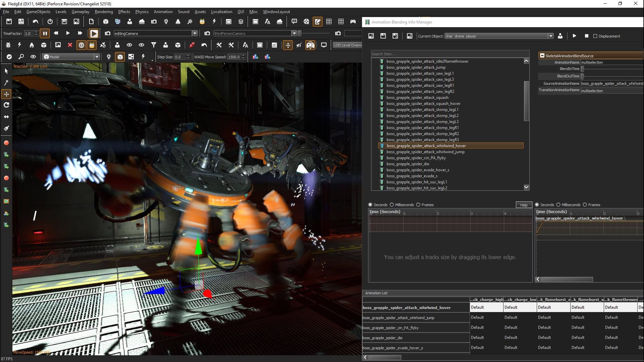Select boss_grapple_spider_attack_whirlwind_jump in the list
The image size is (644, 362).
point(425,152)
